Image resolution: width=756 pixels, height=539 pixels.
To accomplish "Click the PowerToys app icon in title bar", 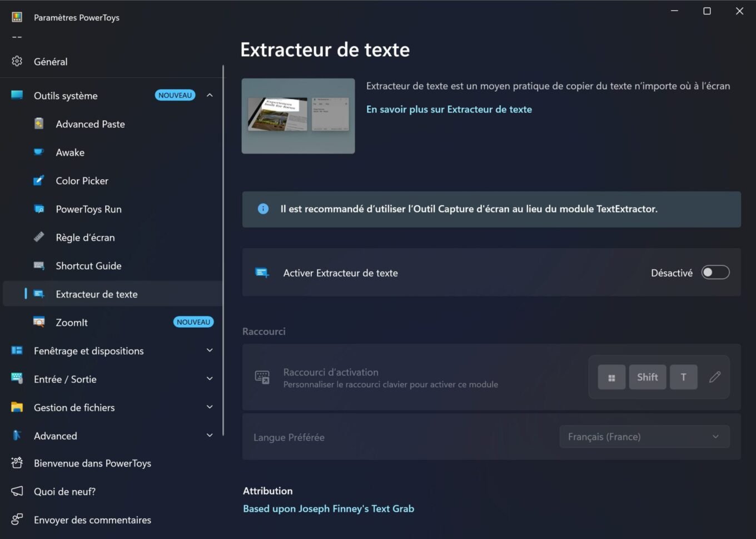I will click(x=17, y=17).
